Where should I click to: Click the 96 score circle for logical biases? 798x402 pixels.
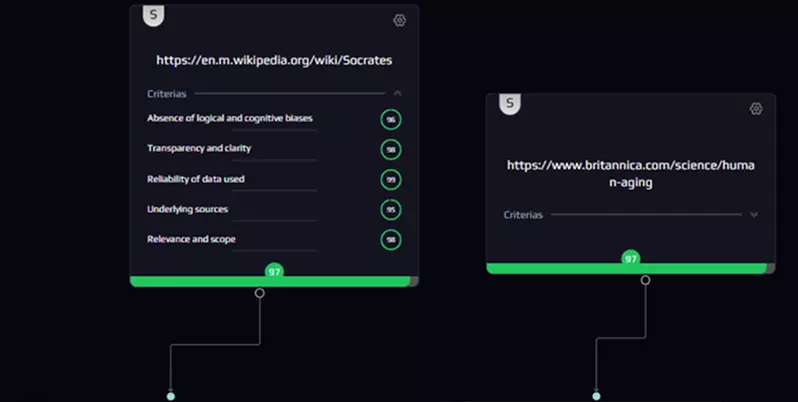point(391,119)
